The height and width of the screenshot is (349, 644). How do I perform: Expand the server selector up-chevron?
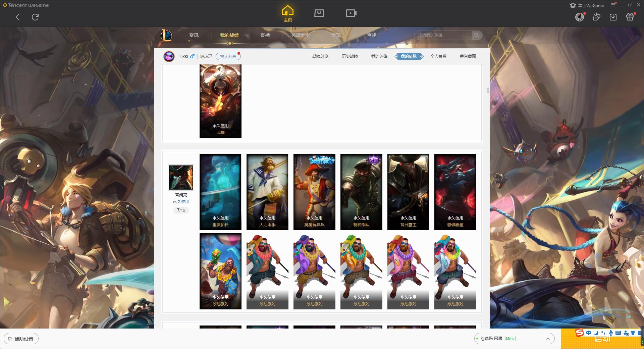(x=548, y=339)
